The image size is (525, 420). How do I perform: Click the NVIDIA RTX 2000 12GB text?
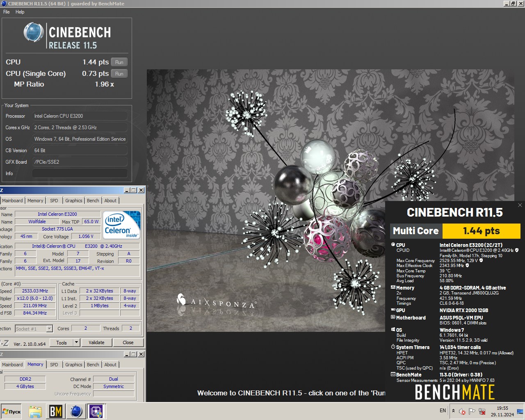pyautogui.click(x=464, y=310)
